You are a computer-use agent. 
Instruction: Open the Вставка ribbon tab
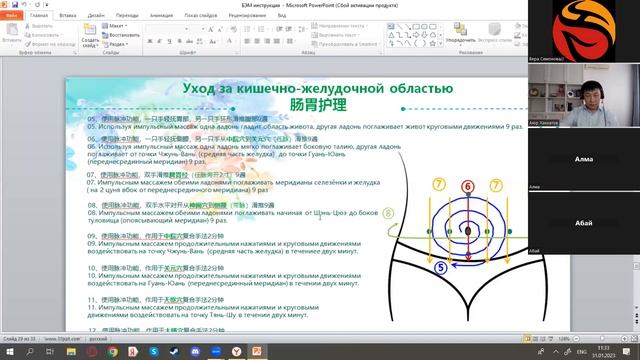[68, 15]
